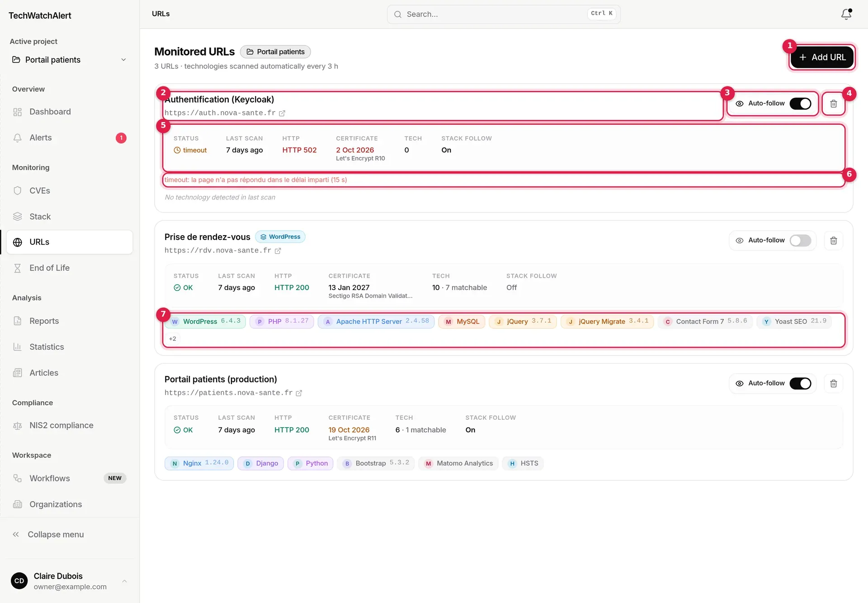Image resolution: width=868 pixels, height=603 pixels.
Task: Click the Statistics bar chart icon
Action: tap(18, 347)
